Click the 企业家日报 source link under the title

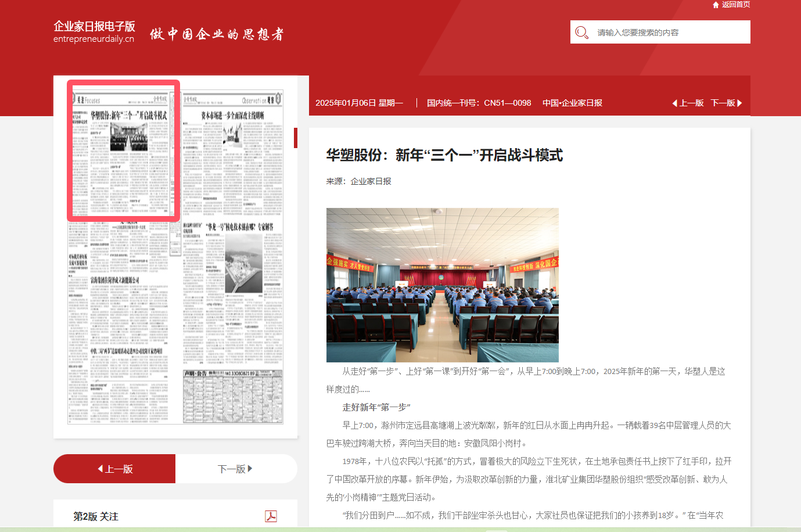(x=371, y=181)
